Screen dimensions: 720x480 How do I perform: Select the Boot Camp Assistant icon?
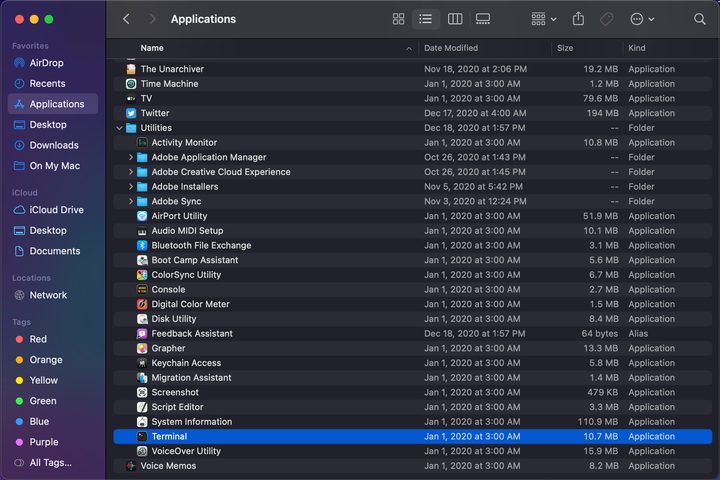pyautogui.click(x=142, y=260)
